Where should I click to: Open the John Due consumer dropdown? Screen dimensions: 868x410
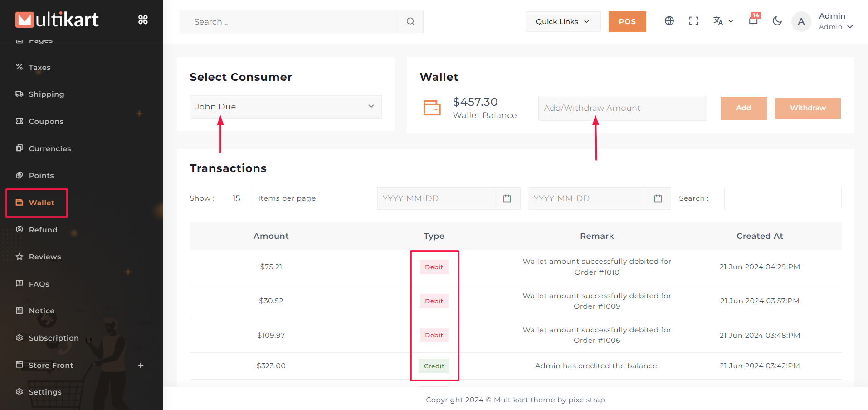[285, 107]
